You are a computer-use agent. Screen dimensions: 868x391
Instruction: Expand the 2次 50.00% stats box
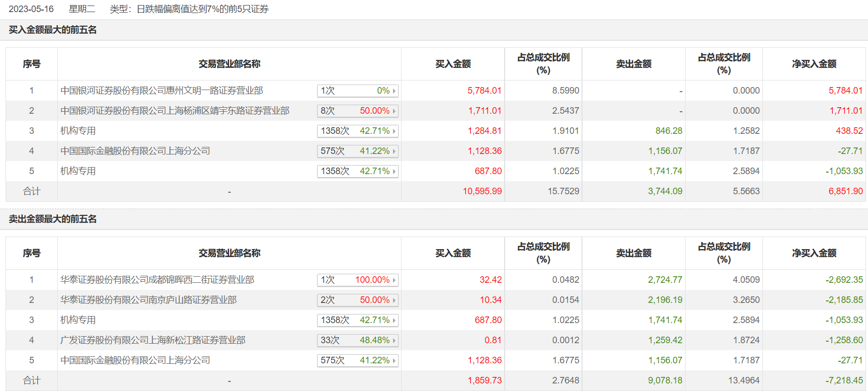pos(357,300)
